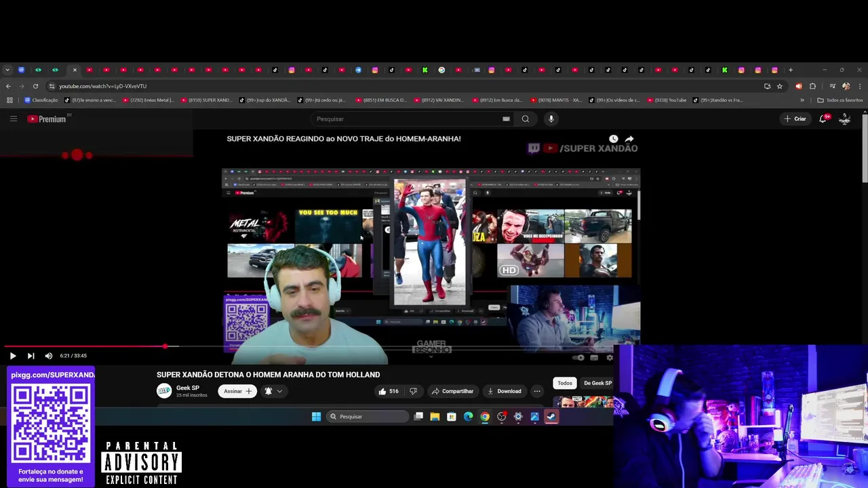Click the youtube.com address bar
Screen dimensions: 868x488
point(407,86)
